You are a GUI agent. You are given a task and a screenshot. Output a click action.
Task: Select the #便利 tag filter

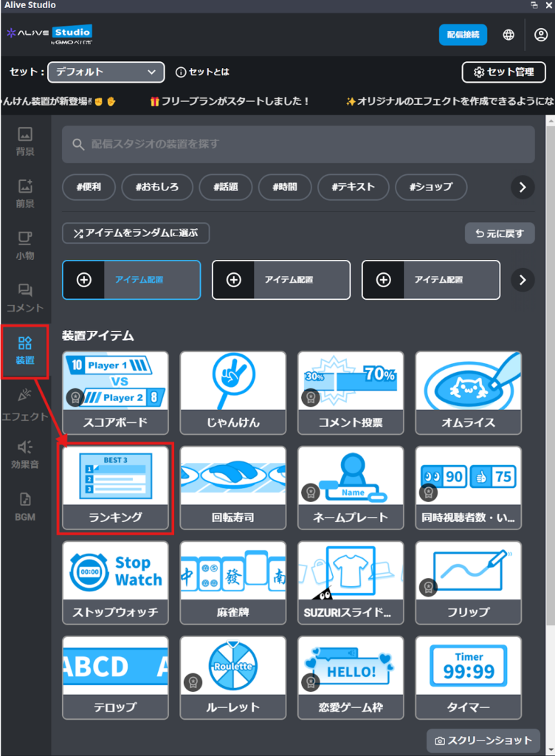tap(88, 188)
